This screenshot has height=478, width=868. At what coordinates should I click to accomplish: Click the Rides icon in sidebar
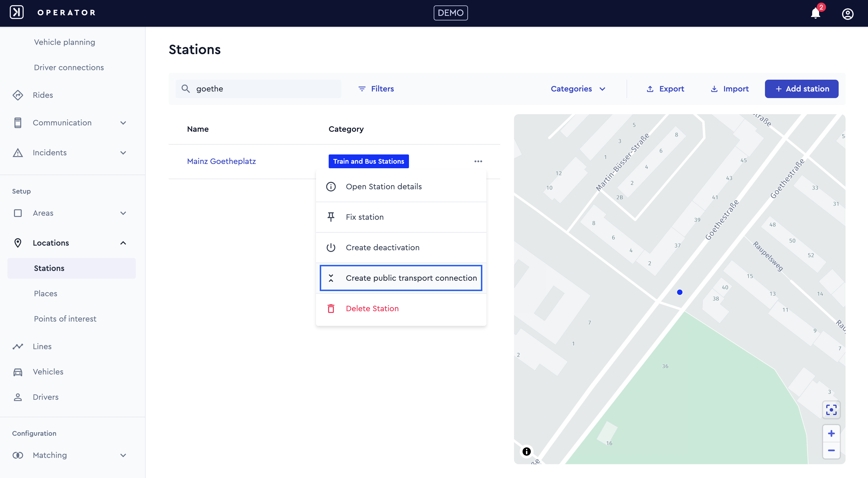[x=18, y=95]
